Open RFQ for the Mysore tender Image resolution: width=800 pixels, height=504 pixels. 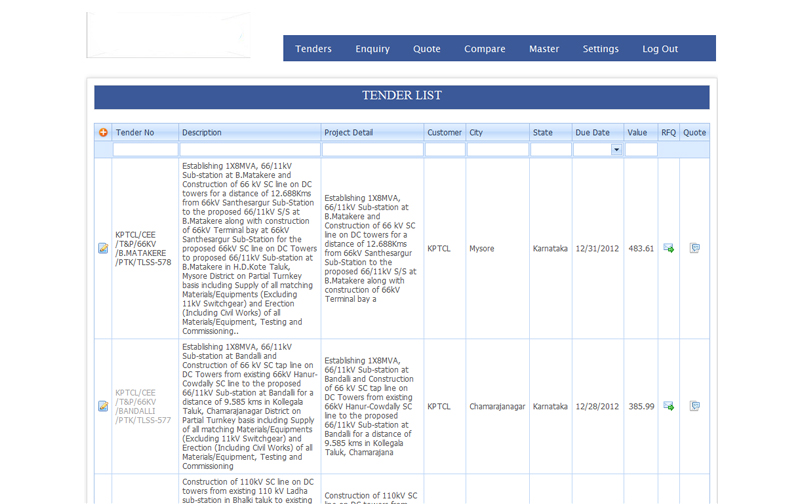click(668, 248)
